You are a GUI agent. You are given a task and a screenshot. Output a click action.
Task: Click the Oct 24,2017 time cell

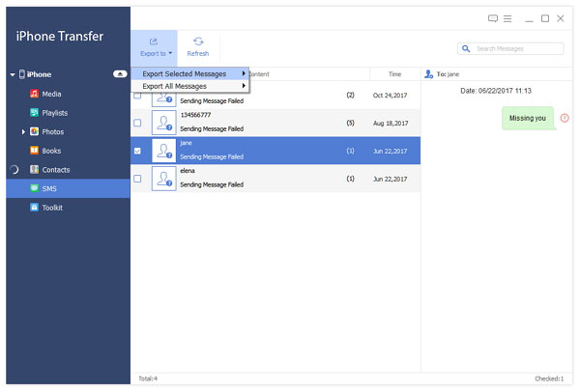(390, 96)
